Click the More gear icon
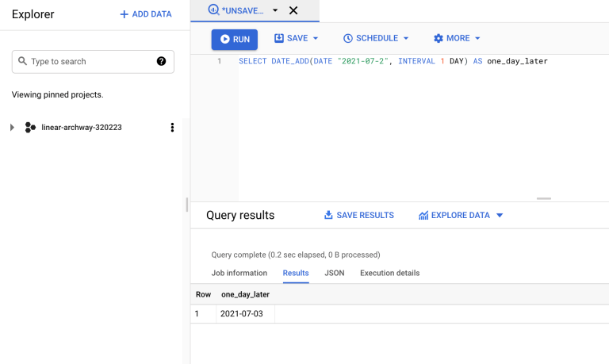The height and width of the screenshot is (364, 609). (x=439, y=38)
